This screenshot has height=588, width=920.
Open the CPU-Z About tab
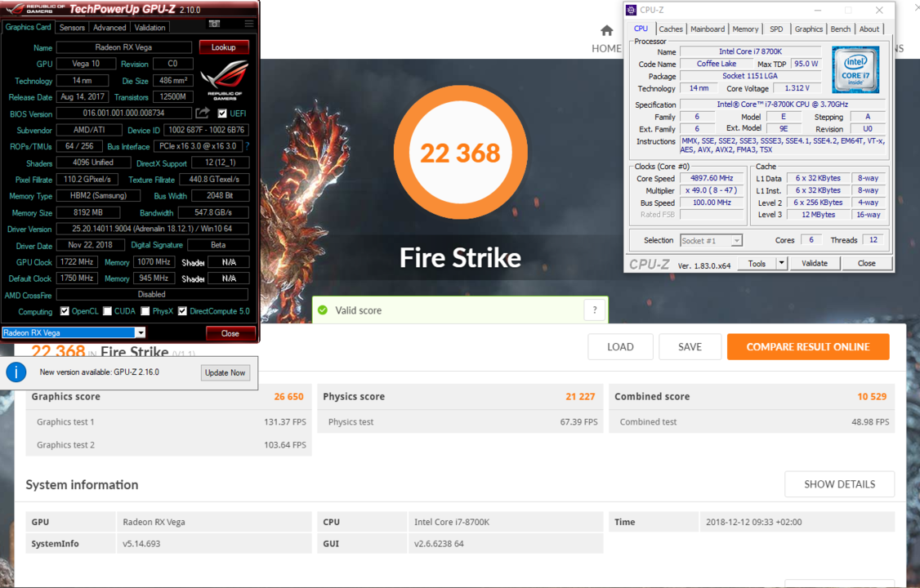coord(869,29)
